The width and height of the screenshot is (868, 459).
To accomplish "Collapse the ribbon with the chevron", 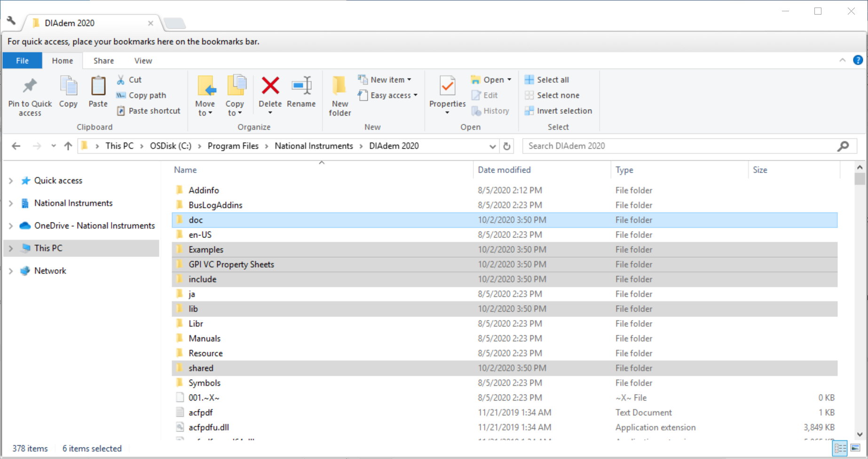I will pyautogui.click(x=842, y=60).
